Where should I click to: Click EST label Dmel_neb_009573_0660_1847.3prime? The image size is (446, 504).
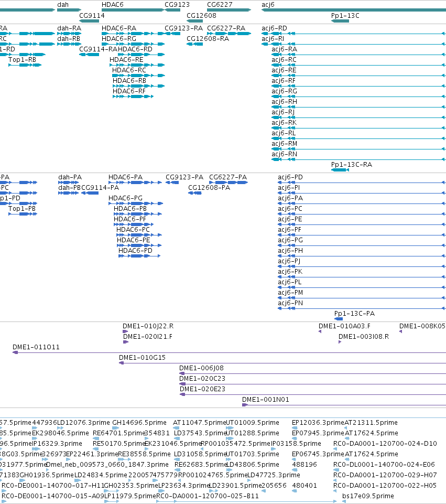point(107,465)
